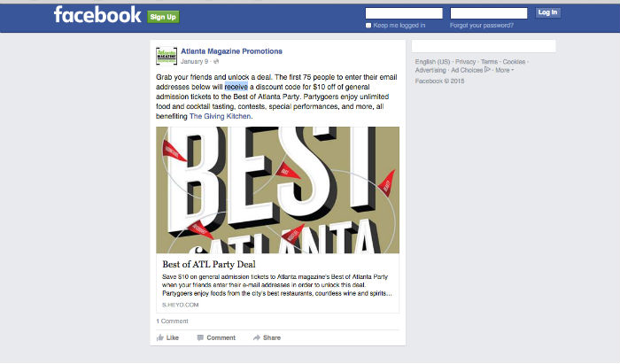
Task: Open the Forgot your password link
Action: coord(482,26)
